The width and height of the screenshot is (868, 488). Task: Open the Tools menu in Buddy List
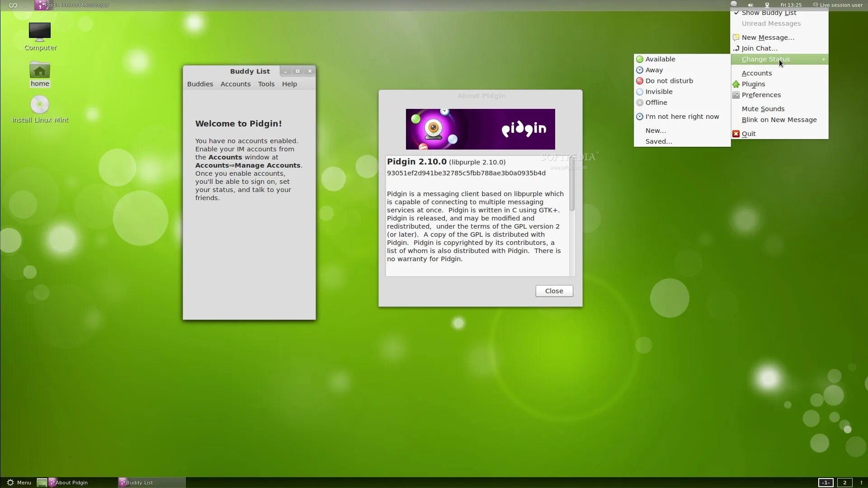point(266,84)
